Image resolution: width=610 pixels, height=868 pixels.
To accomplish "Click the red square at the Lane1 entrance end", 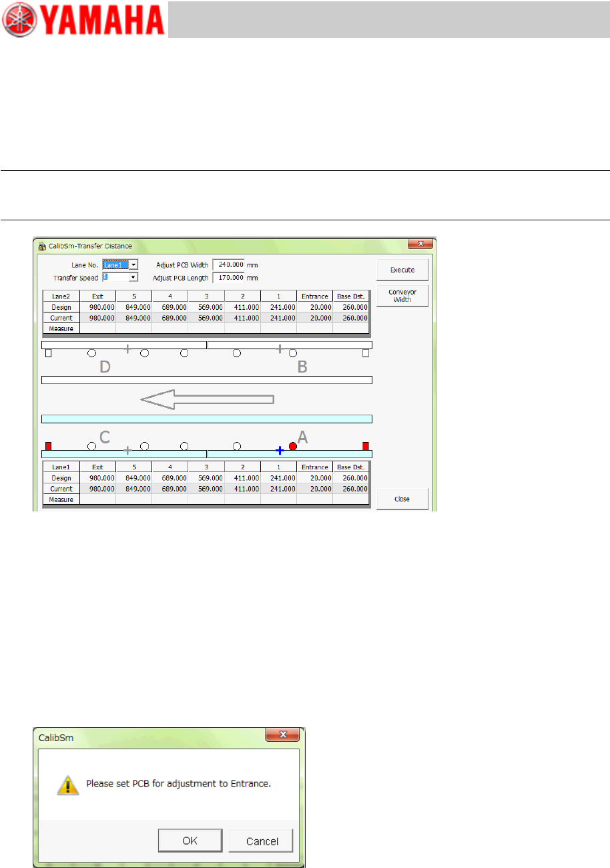I will tap(365, 445).
